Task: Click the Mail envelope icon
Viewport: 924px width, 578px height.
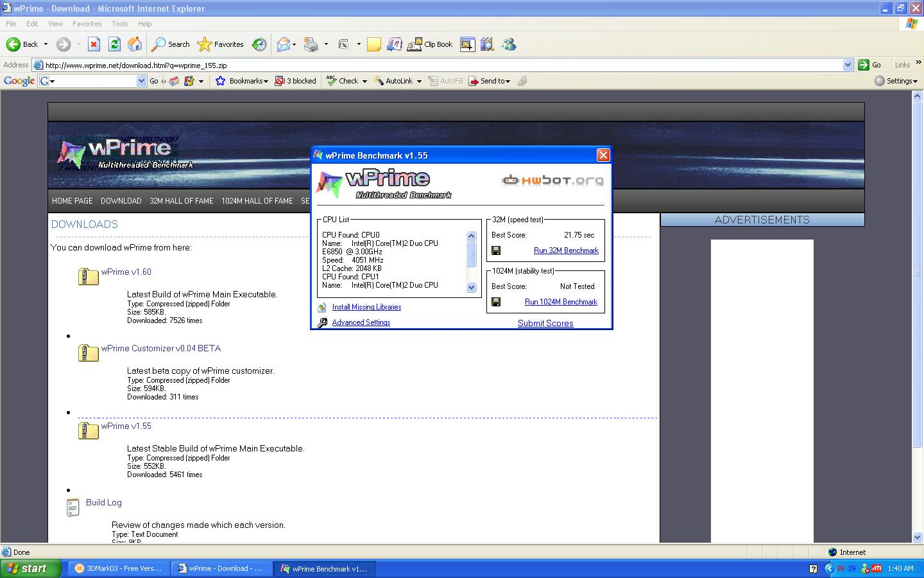Action: (283, 44)
